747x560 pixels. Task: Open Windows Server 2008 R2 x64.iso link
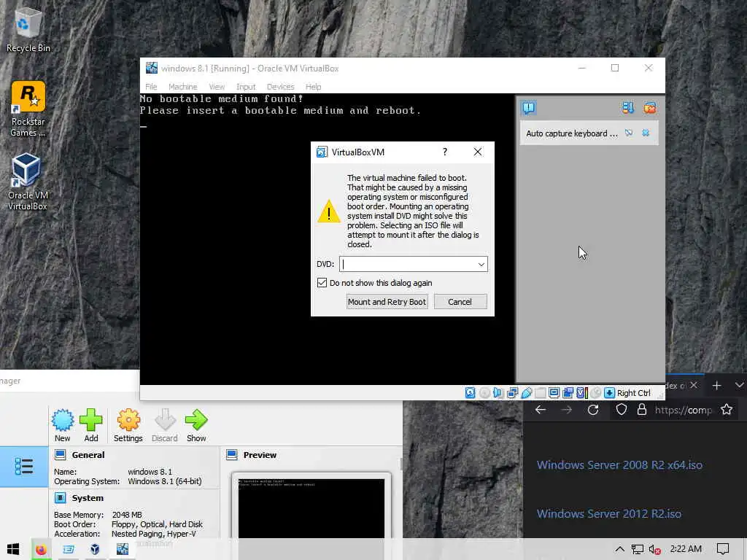pos(619,464)
